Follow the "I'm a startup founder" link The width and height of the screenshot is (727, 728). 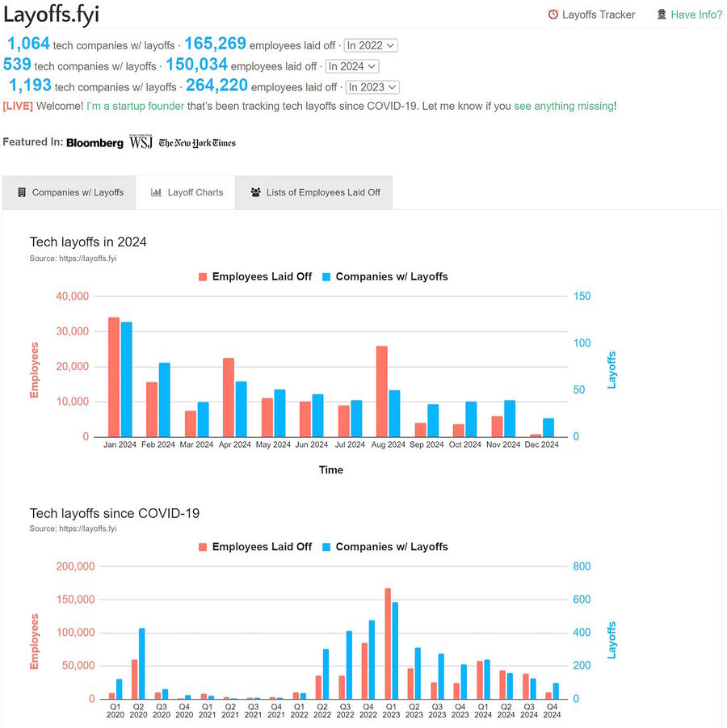point(136,106)
